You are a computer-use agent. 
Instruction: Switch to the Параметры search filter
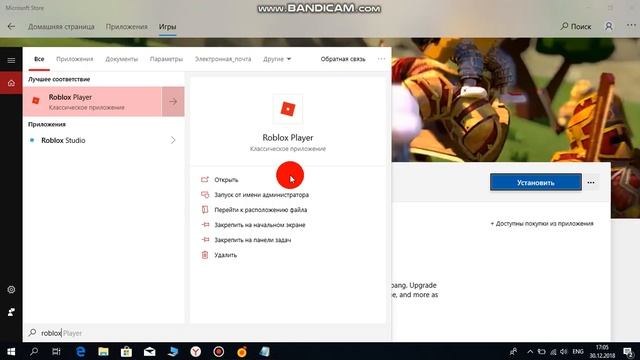tap(166, 59)
